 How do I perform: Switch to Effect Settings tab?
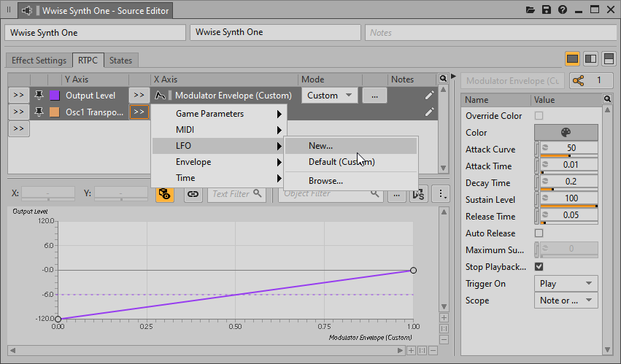(39, 61)
